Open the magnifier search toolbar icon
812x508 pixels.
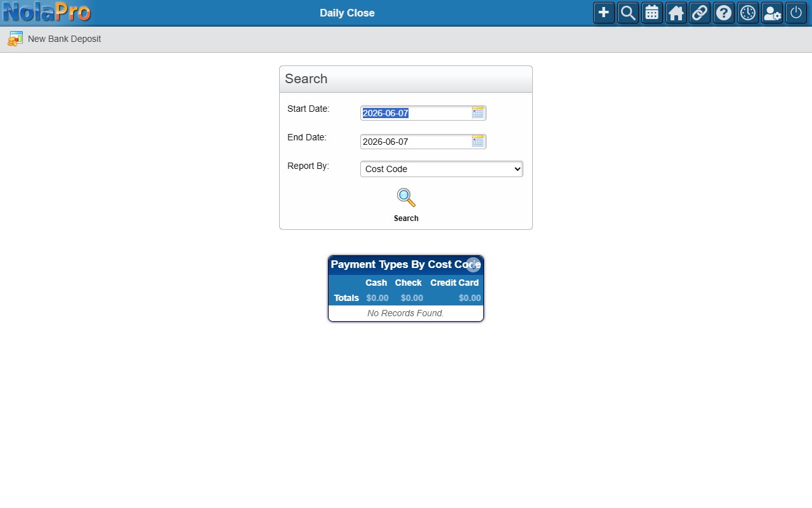(x=628, y=13)
